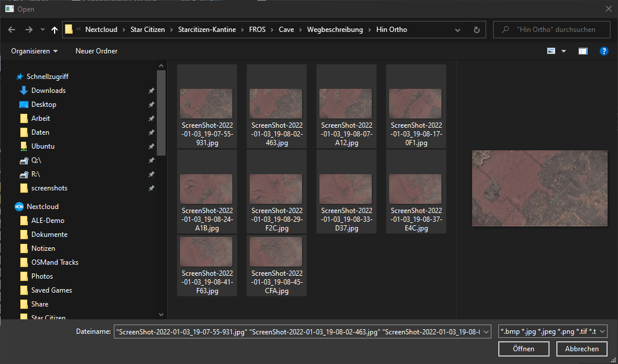Open the Help question mark icon
The image size is (618, 364).
pos(603,51)
